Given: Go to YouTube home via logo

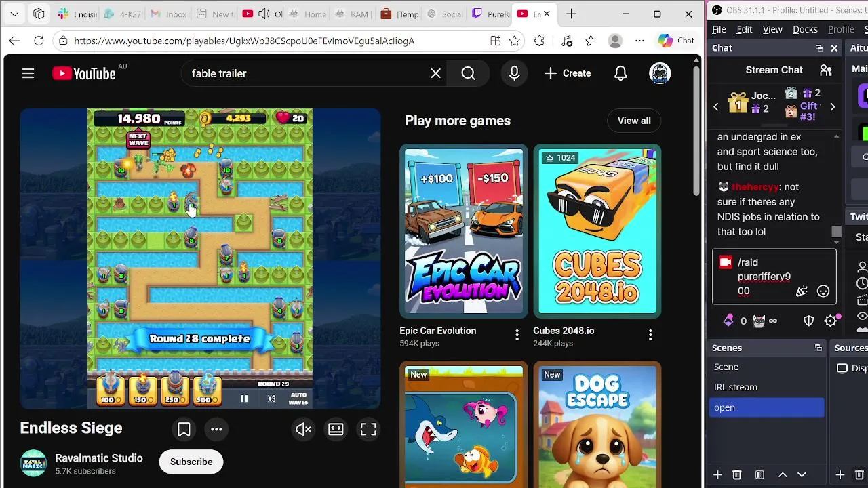Looking at the screenshot, I should (84, 73).
